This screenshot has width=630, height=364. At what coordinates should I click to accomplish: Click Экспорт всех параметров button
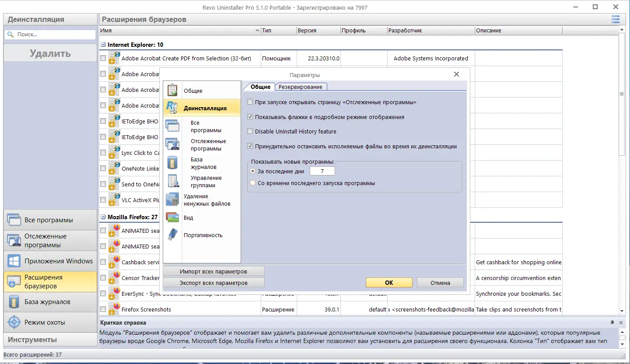click(x=213, y=283)
